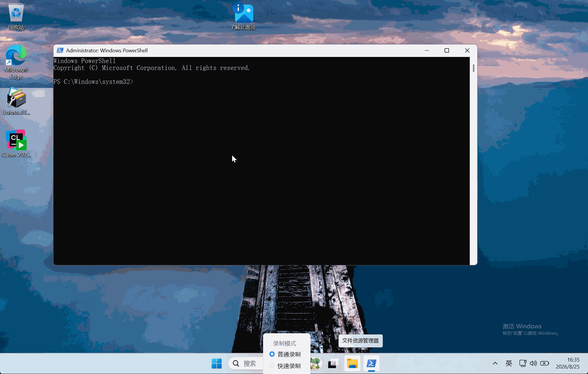Open Task View on the taskbar

[x=333, y=363]
